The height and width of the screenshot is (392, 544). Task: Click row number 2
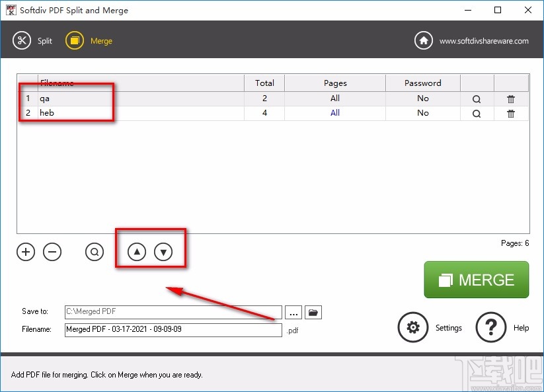click(x=28, y=113)
